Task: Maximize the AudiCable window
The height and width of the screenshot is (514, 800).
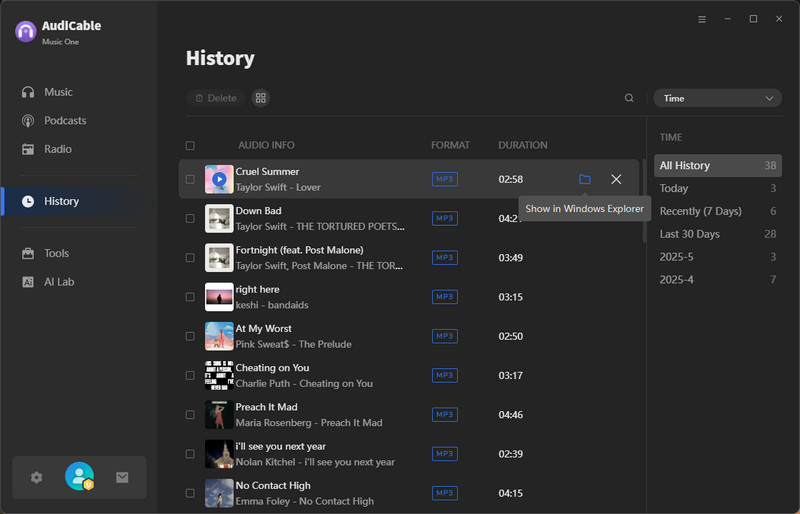Action: click(x=753, y=19)
